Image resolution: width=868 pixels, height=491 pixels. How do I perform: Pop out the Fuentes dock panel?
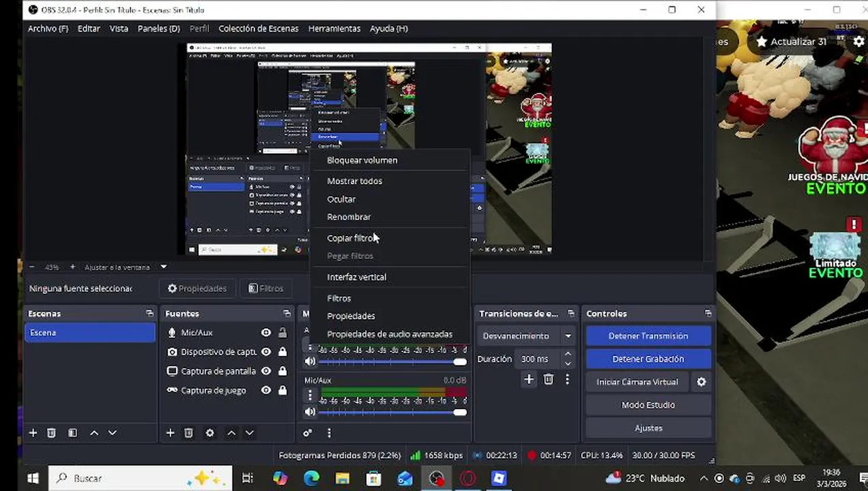tap(287, 314)
